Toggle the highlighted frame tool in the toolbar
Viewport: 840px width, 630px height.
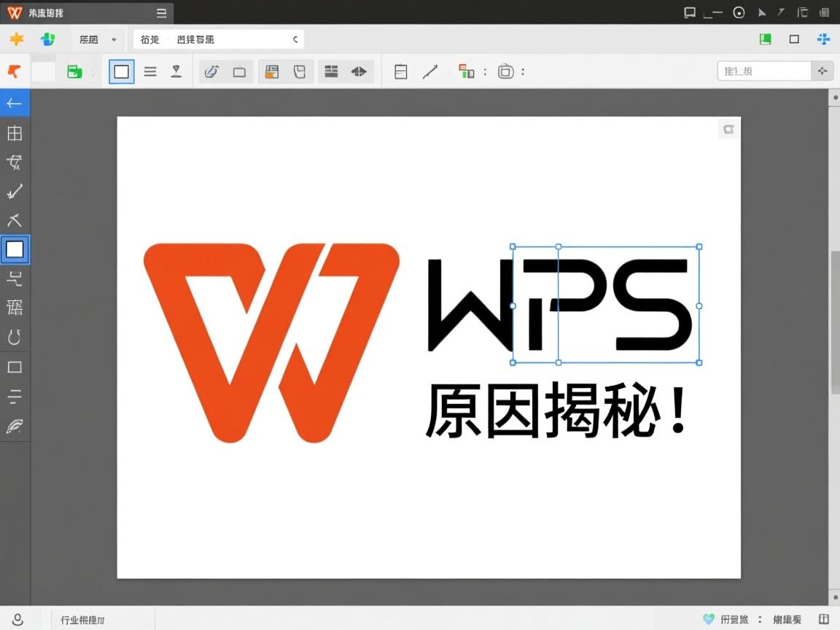click(121, 71)
